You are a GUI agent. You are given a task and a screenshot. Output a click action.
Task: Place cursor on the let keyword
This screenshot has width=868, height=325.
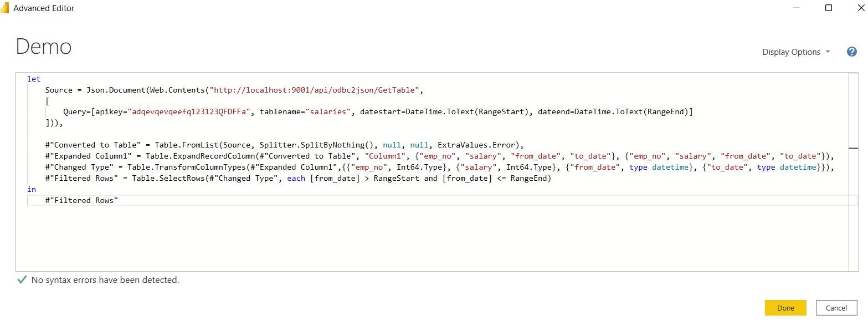33,79
